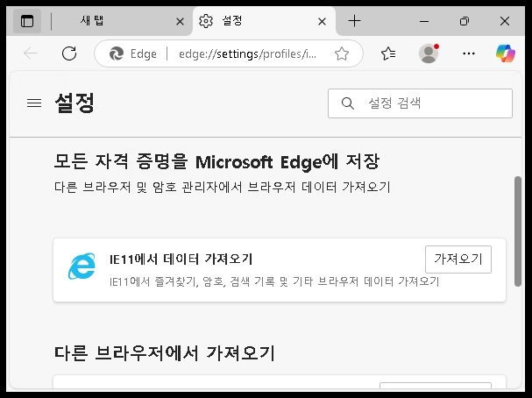The image size is (532, 398).
Task: Open the tab actions menu icon
Action: [x=27, y=21]
